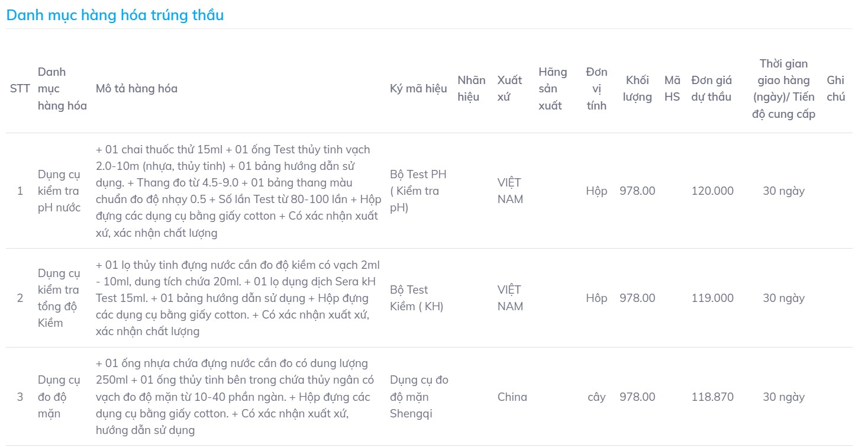The image size is (868, 447).
Task: Select the 'Xuất xứ' column header
Action: point(509,89)
